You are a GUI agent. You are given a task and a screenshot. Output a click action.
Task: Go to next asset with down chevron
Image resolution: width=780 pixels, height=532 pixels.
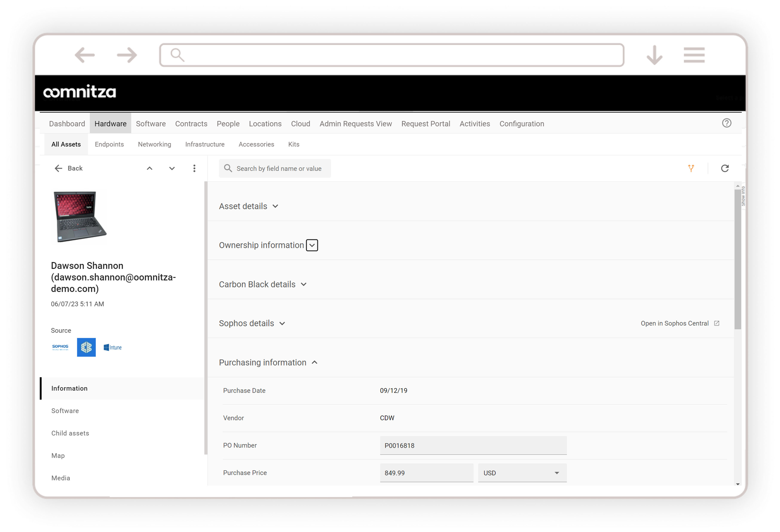(172, 168)
